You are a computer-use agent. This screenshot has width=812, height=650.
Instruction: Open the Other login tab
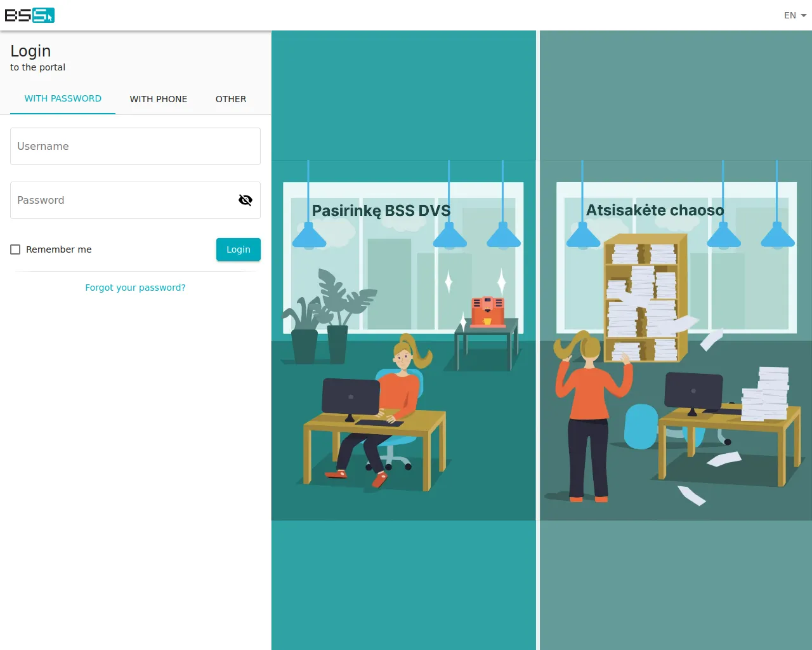231,99
